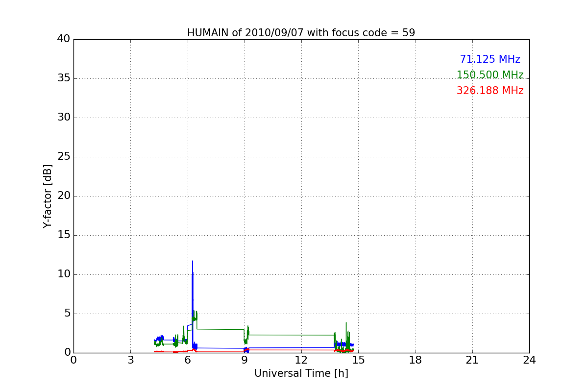Click the y-axis tick label 30
This screenshot has height=392, width=588.
tap(63, 118)
